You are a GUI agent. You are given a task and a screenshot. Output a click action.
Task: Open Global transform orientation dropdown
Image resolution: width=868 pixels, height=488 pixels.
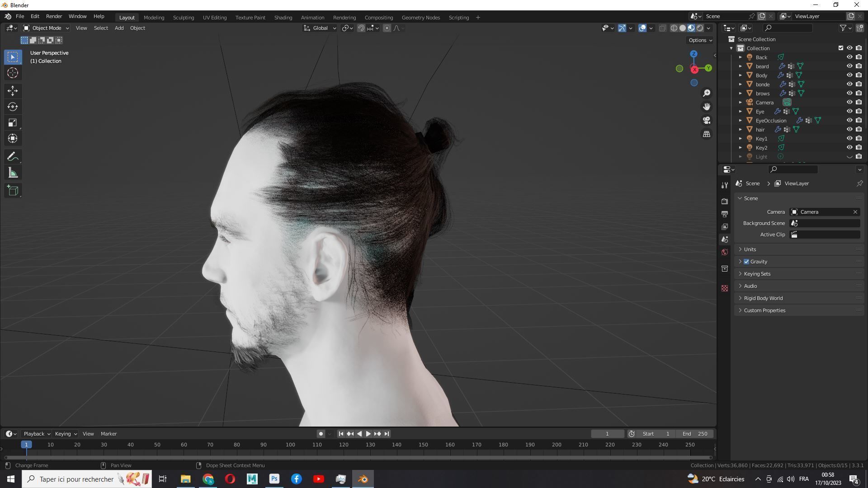(320, 28)
